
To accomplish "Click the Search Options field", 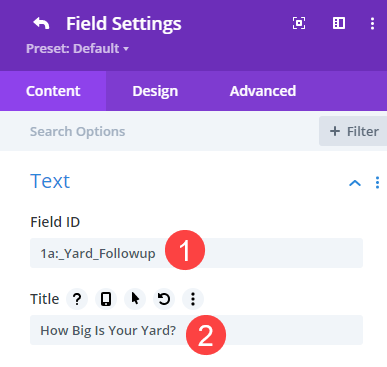I will [x=159, y=131].
